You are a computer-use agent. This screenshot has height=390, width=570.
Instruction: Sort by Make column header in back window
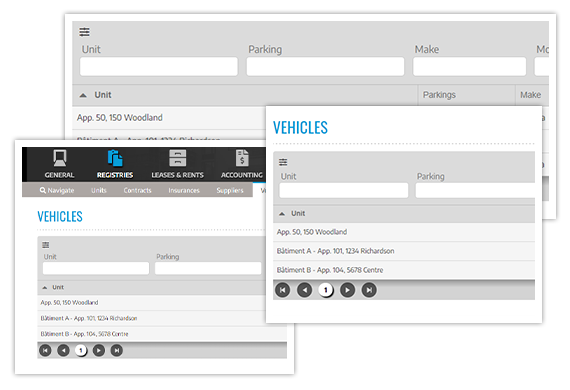click(x=530, y=95)
